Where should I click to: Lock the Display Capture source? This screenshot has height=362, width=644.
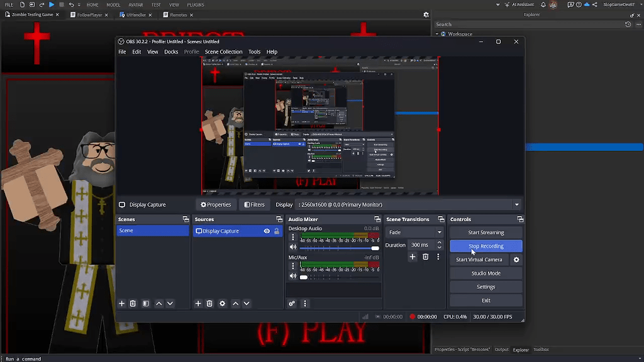[x=276, y=231]
